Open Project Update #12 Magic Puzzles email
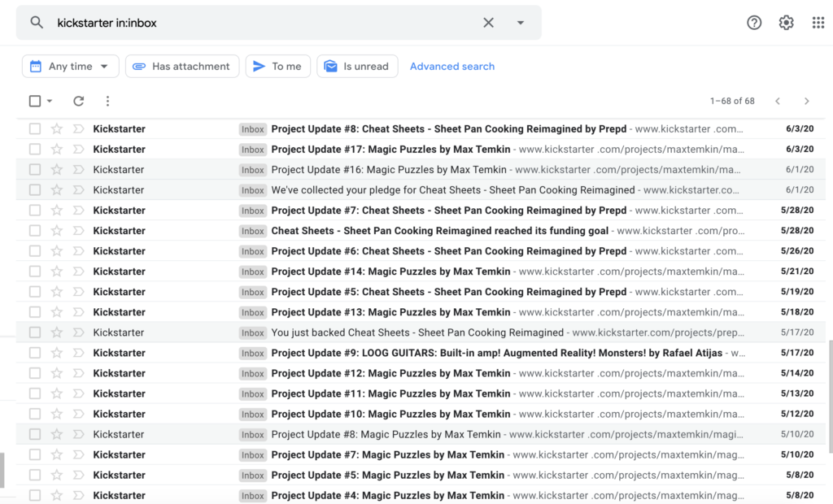 coord(421,373)
